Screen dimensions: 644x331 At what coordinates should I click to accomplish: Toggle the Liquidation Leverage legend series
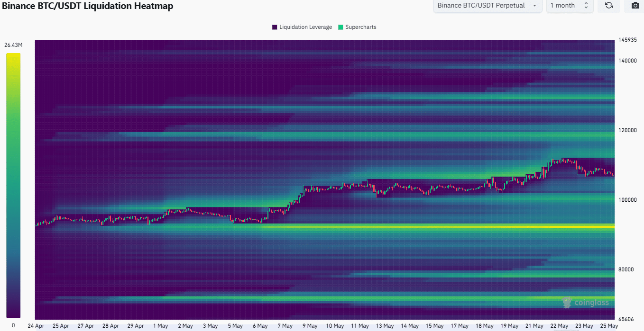click(x=302, y=27)
